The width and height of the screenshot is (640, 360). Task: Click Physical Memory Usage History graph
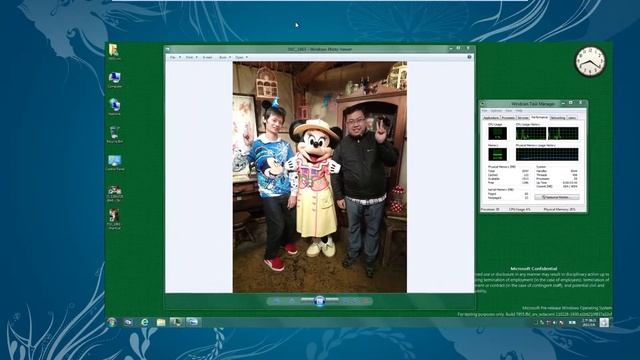point(547,154)
